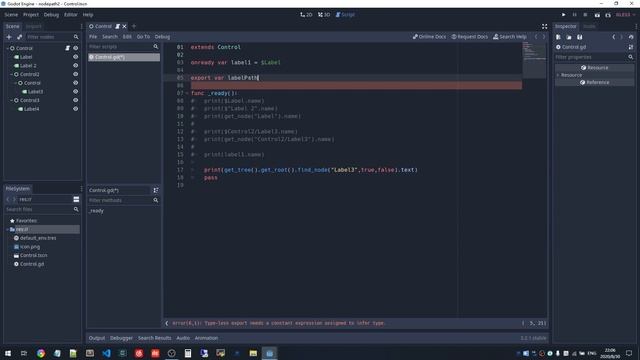Click the code minimap
The width and height of the screenshot is (640, 360).
534,60
